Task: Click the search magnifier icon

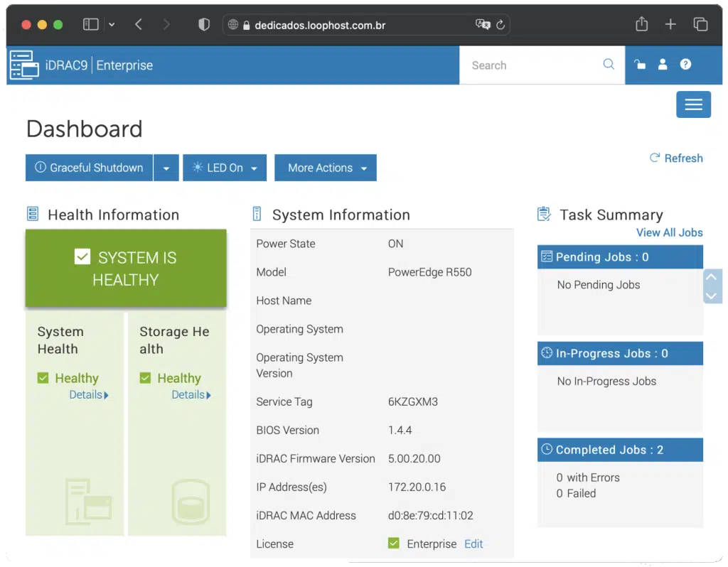Action: pyautogui.click(x=609, y=65)
